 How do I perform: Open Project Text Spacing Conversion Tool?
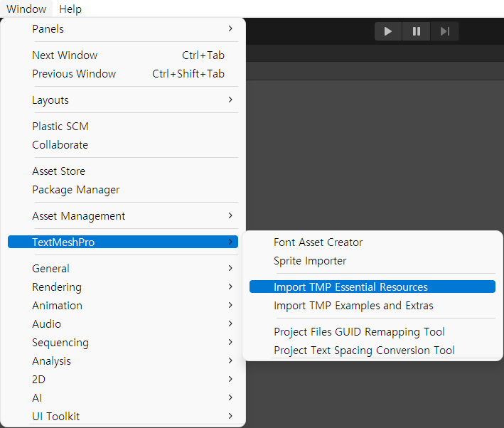click(372, 351)
